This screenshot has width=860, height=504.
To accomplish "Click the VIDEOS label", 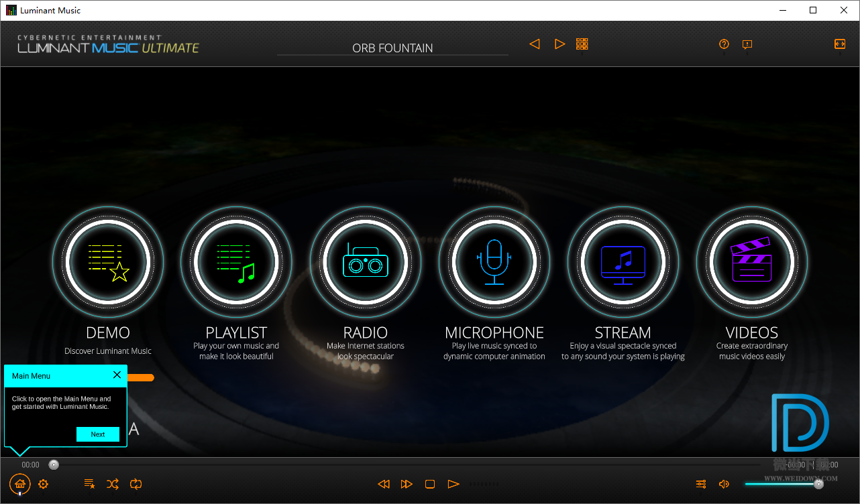I will point(752,333).
